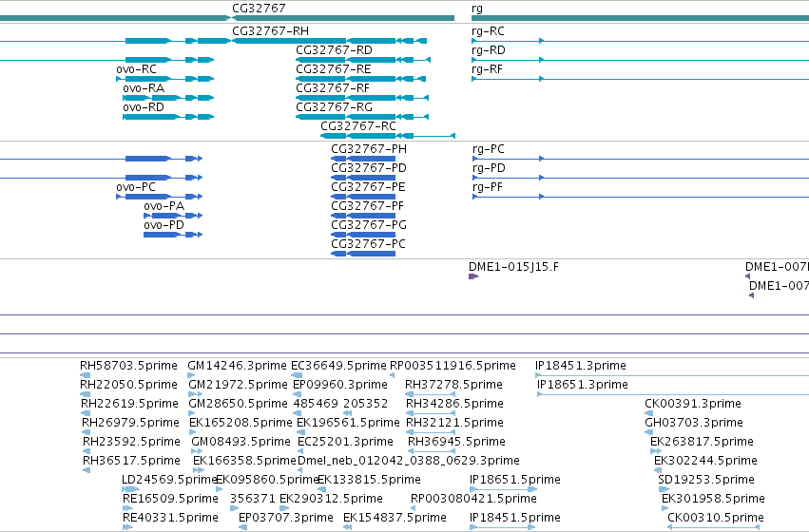Select the CG32767-RC transcript label
Image resolution: width=809 pixels, height=532 pixels.
pyautogui.click(x=358, y=126)
